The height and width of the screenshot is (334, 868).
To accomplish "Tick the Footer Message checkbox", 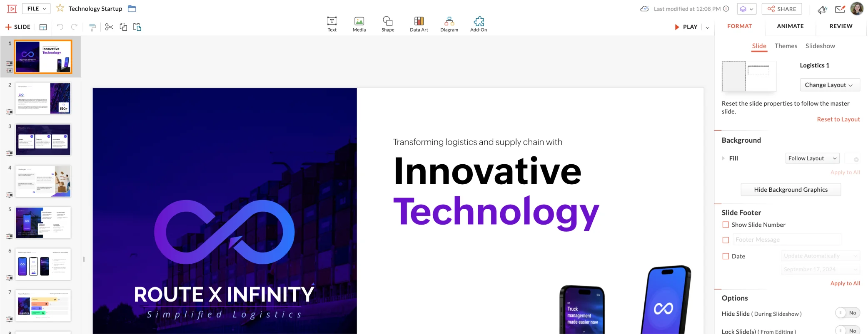I will point(726,240).
